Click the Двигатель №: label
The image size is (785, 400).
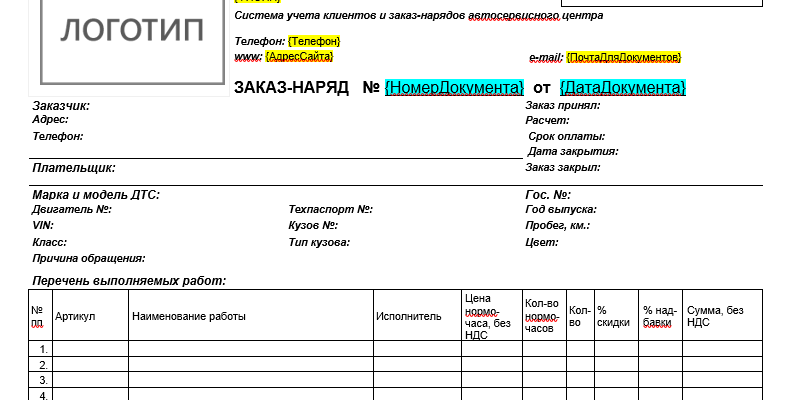[72, 209]
